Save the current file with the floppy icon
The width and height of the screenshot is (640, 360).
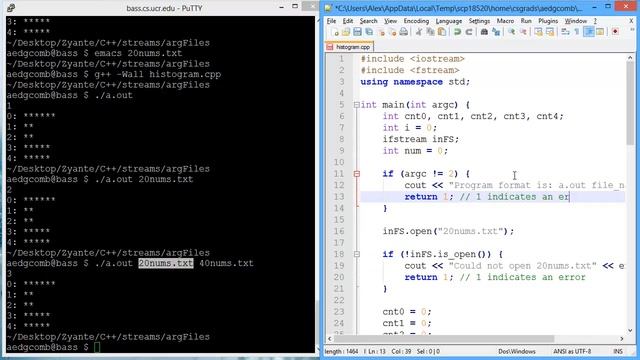(x=358, y=32)
